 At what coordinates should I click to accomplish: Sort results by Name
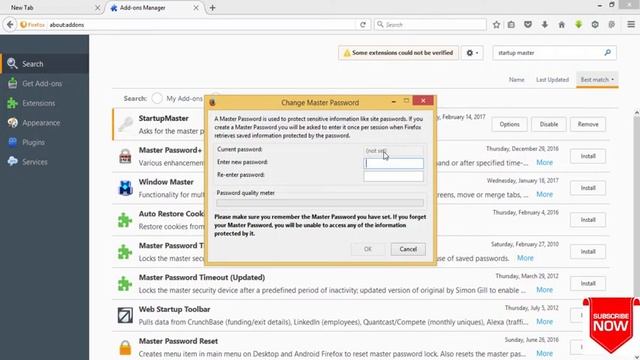(x=516, y=80)
